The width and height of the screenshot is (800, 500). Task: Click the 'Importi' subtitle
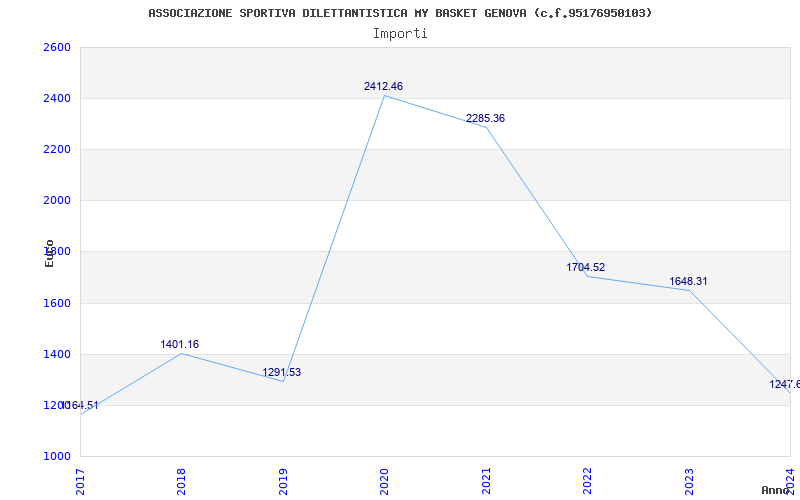(400, 34)
